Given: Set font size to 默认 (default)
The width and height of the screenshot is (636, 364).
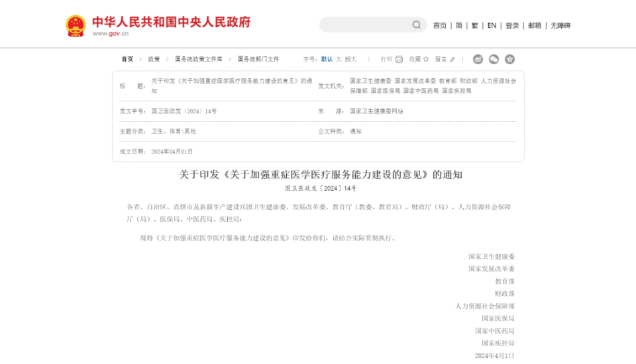Looking at the screenshot, I should 327,59.
